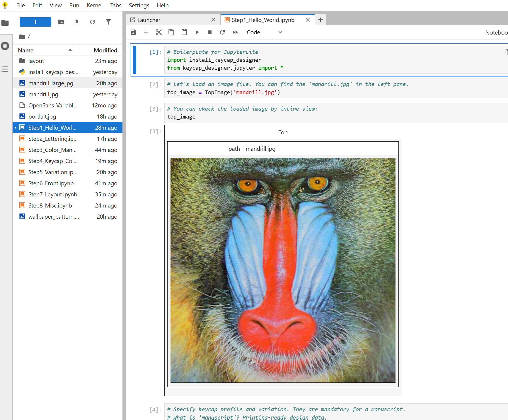Sort files by Modified column header
The image size is (508, 420).
tap(101, 50)
